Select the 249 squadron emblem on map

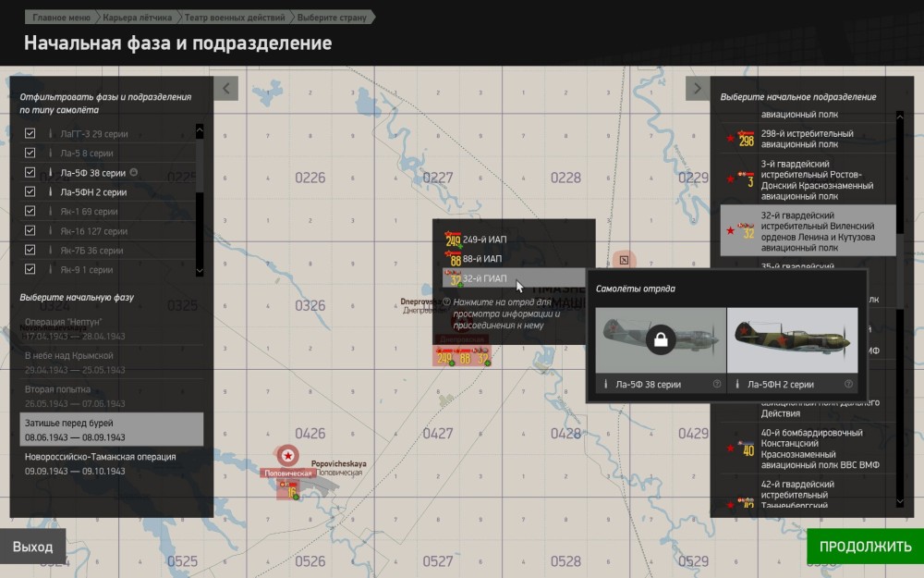click(x=444, y=357)
